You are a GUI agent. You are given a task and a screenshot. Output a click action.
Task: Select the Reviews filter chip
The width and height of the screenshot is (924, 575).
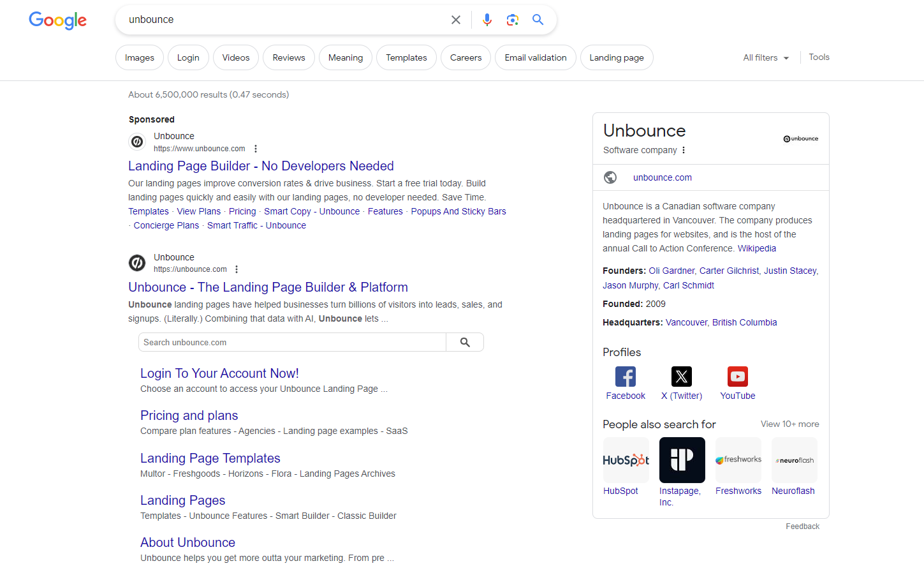[x=289, y=57]
